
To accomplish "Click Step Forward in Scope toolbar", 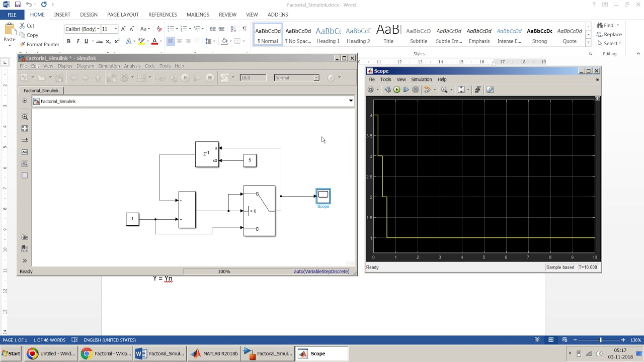I will 406,89.
